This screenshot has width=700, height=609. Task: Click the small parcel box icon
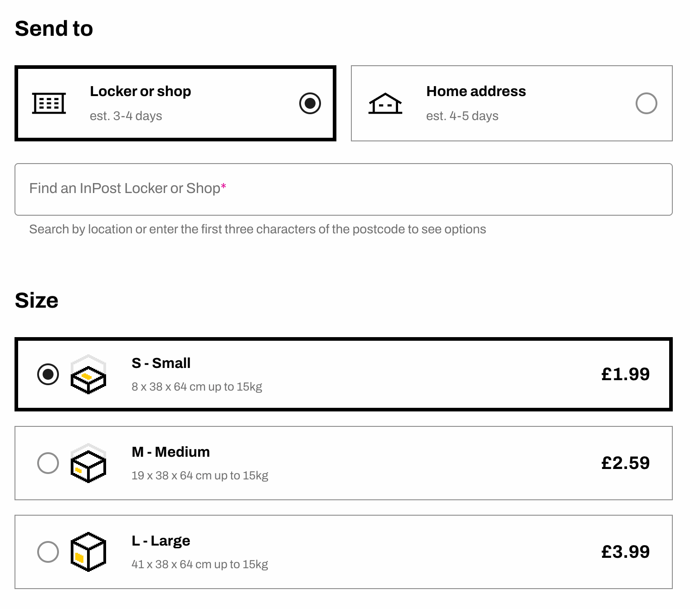88,375
